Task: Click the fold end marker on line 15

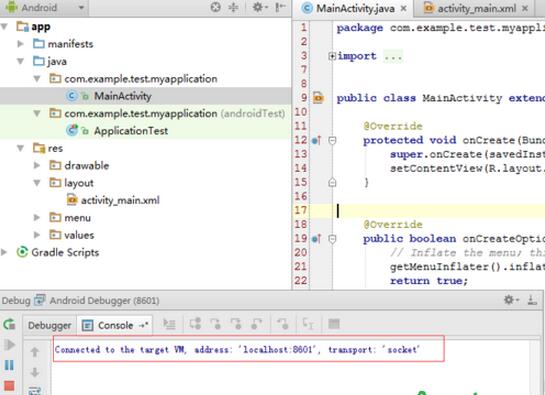Action: (332, 183)
